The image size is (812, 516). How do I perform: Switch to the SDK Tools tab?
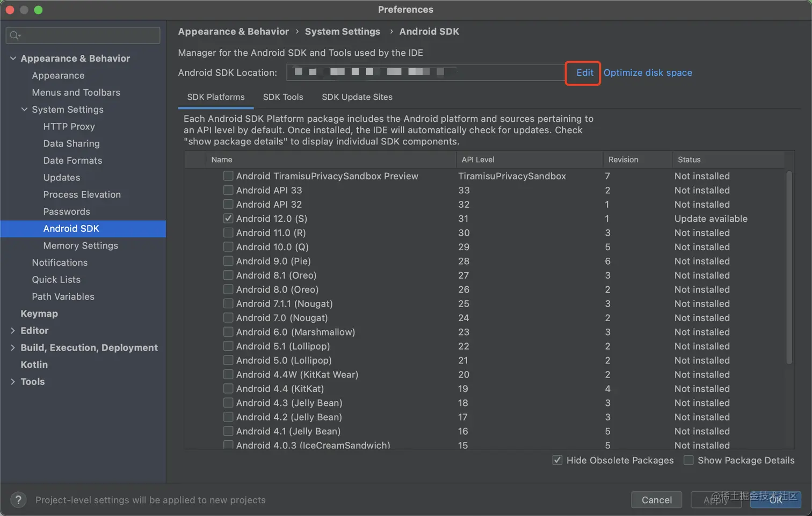[283, 97]
